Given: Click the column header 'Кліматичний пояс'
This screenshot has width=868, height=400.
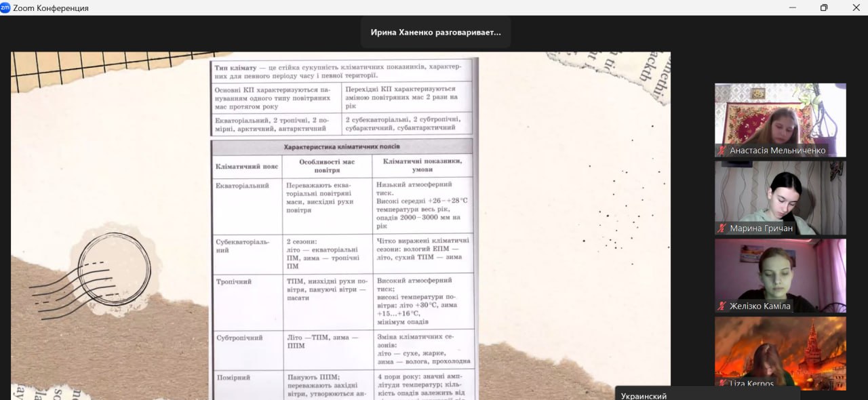Looking at the screenshot, I should (247, 166).
